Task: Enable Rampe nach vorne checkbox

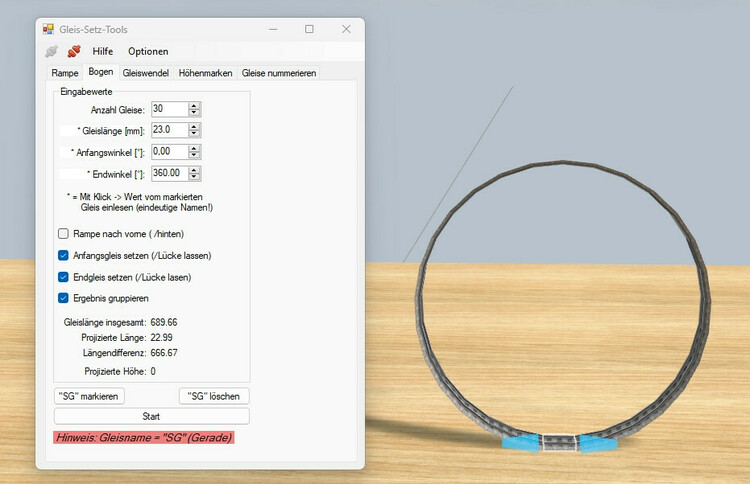Action: [63, 233]
